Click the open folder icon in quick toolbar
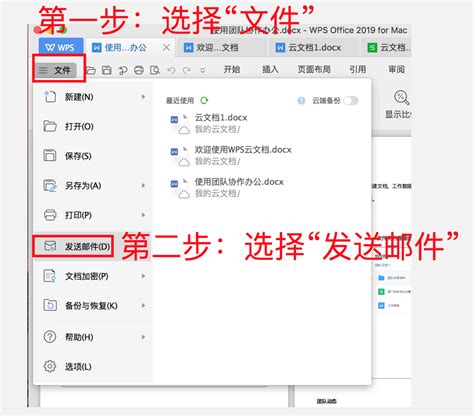Screen dimensions: 474x416 pyautogui.click(x=91, y=70)
